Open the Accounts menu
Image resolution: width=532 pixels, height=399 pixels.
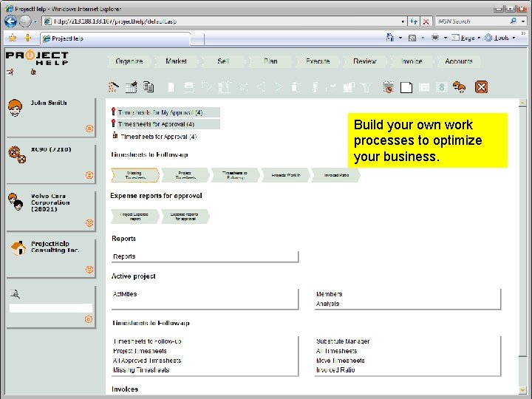point(459,61)
